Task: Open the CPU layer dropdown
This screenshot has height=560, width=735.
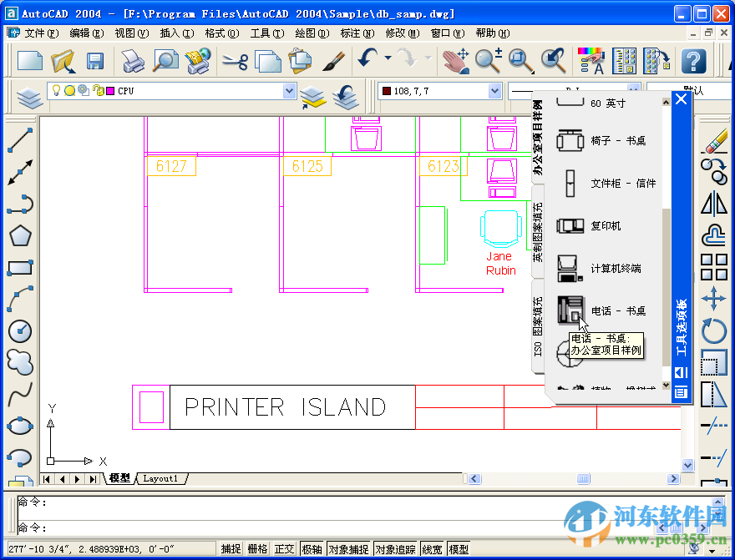Action: [x=288, y=90]
